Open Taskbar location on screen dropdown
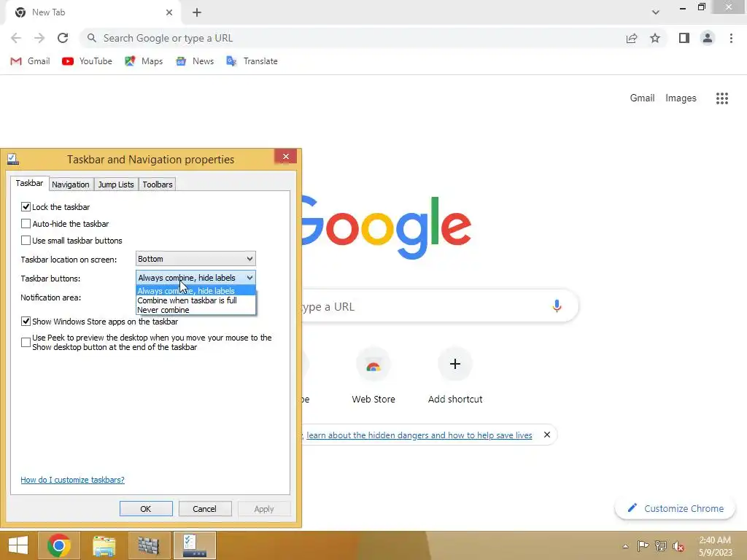Viewport: 747px width, 560px height. click(196, 259)
